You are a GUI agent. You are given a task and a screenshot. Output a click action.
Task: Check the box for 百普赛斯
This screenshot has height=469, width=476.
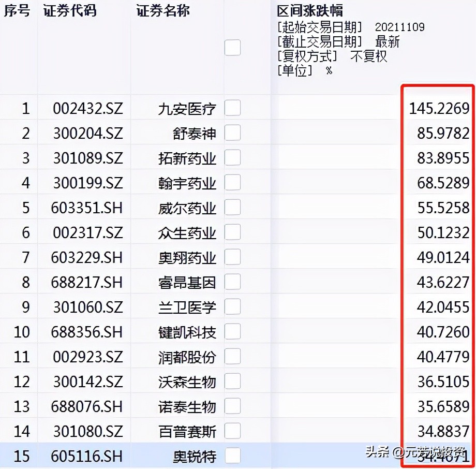[232, 431]
